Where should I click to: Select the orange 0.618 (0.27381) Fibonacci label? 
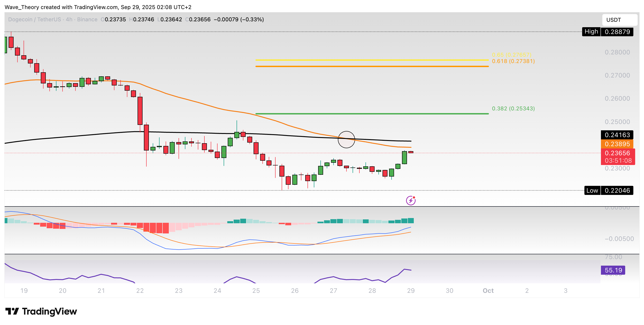coord(513,61)
